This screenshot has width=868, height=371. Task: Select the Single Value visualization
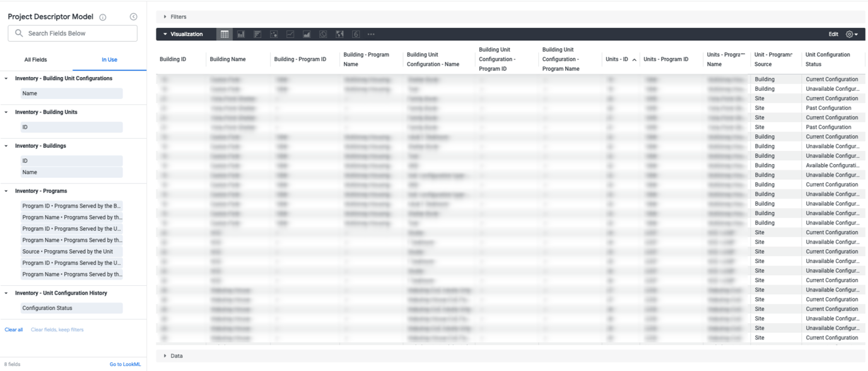[357, 34]
